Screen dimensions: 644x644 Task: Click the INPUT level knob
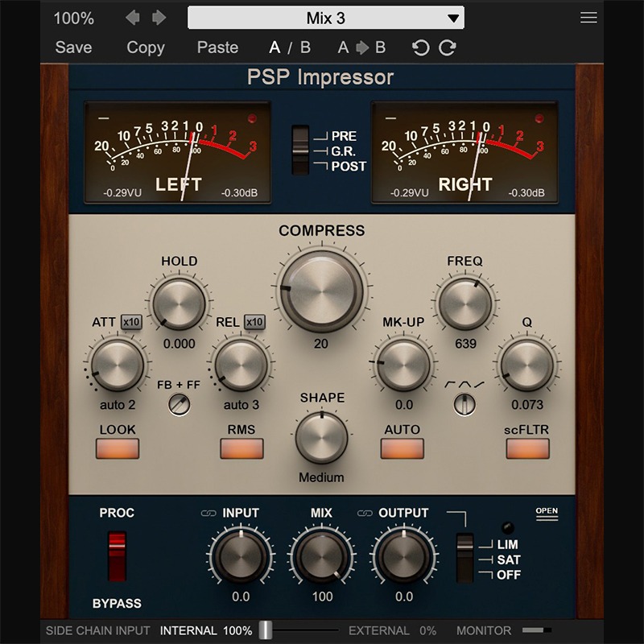click(241, 557)
